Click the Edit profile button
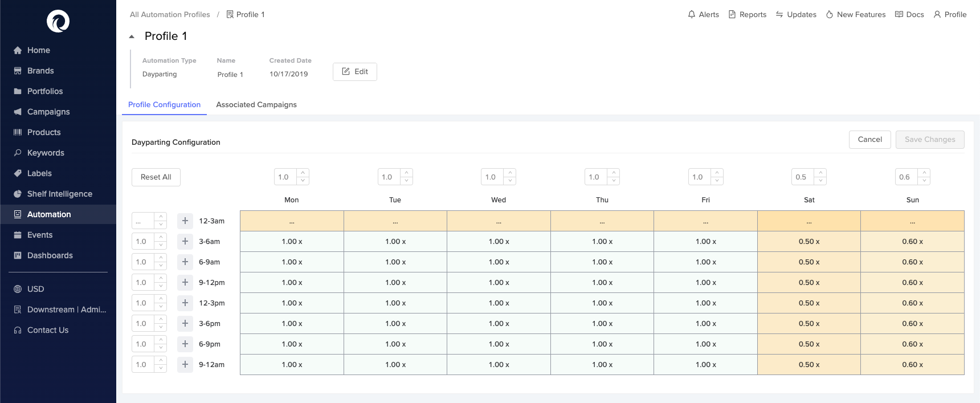The image size is (980, 403). 354,72
